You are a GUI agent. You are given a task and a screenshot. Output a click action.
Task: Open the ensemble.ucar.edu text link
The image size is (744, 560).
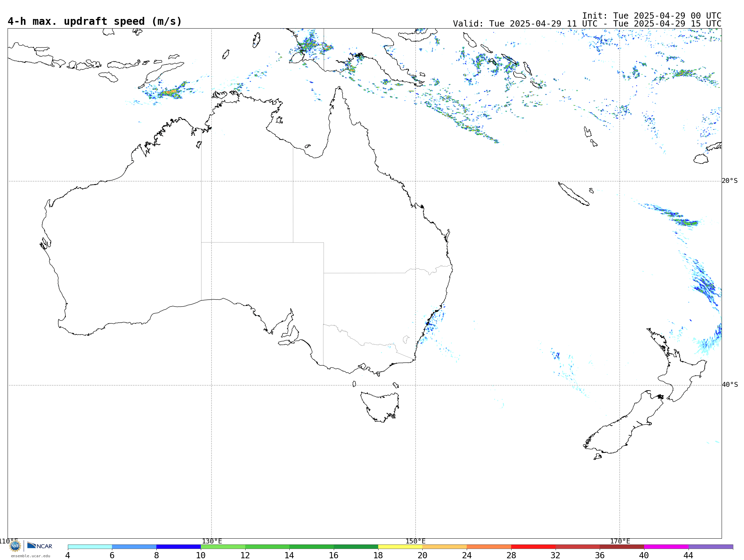(30, 556)
